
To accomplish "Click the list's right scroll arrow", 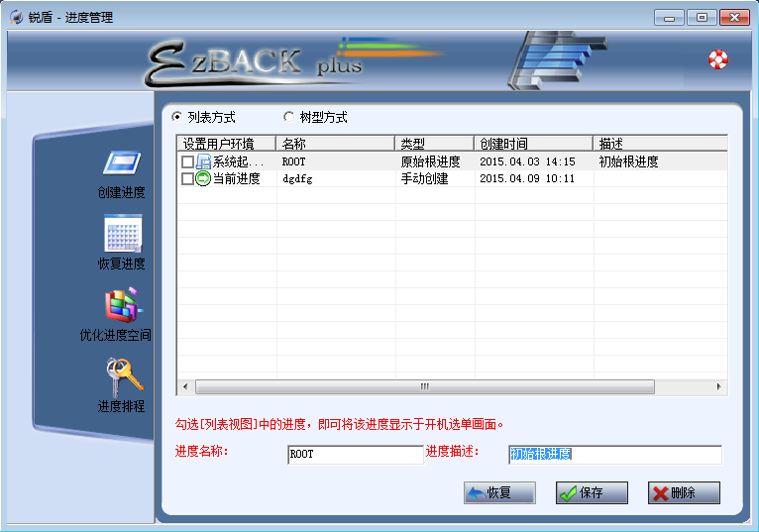I will [x=718, y=386].
